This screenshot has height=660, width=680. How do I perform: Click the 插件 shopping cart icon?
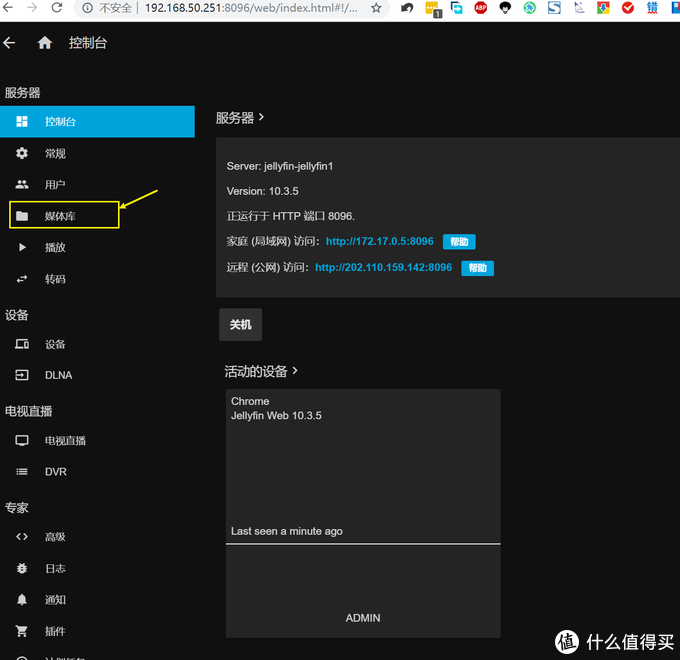click(x=22, y=631)
